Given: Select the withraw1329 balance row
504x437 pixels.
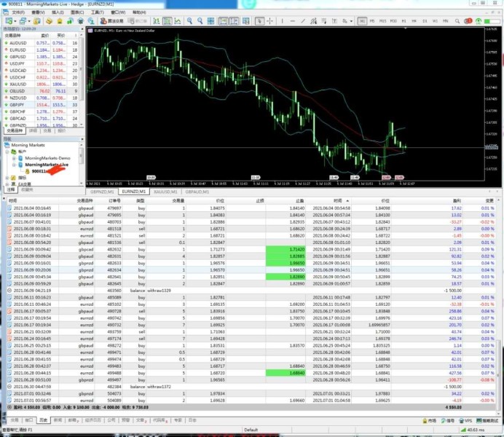Looking at the screenshot, I should 252,291.
